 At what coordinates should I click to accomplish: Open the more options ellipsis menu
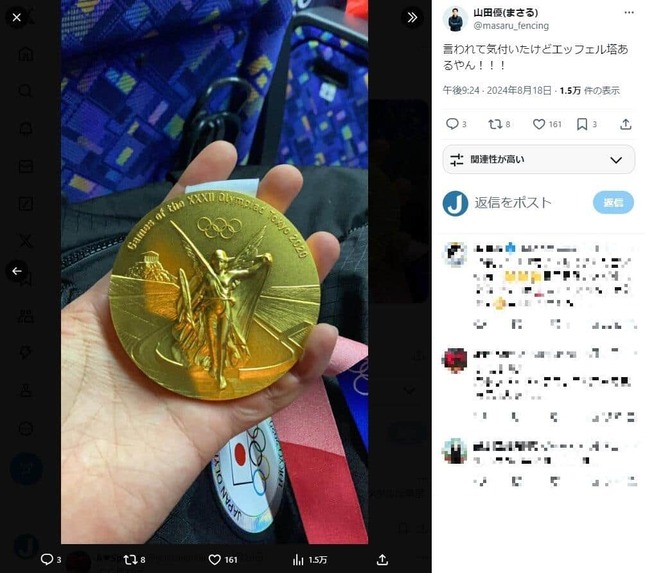point(629,13)
